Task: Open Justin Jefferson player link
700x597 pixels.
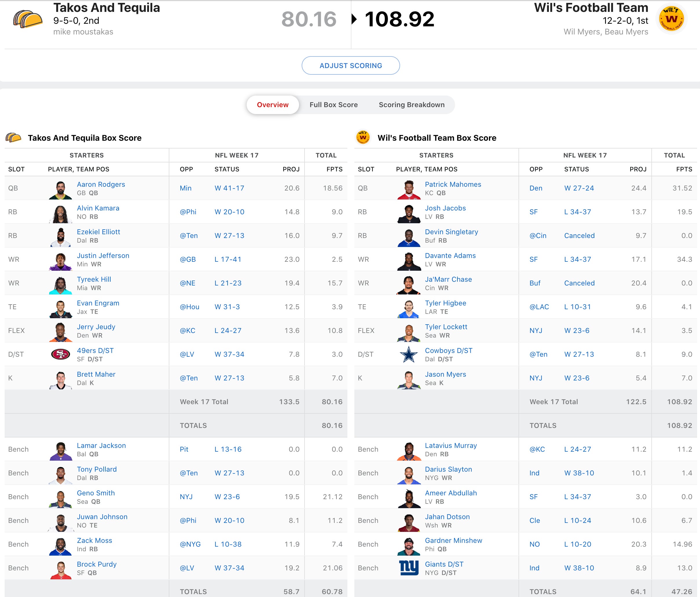Action: pos(103,255)
